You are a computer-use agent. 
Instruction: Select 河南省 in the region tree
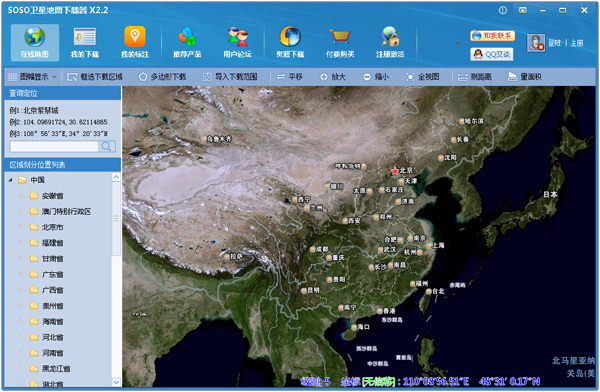52,353
